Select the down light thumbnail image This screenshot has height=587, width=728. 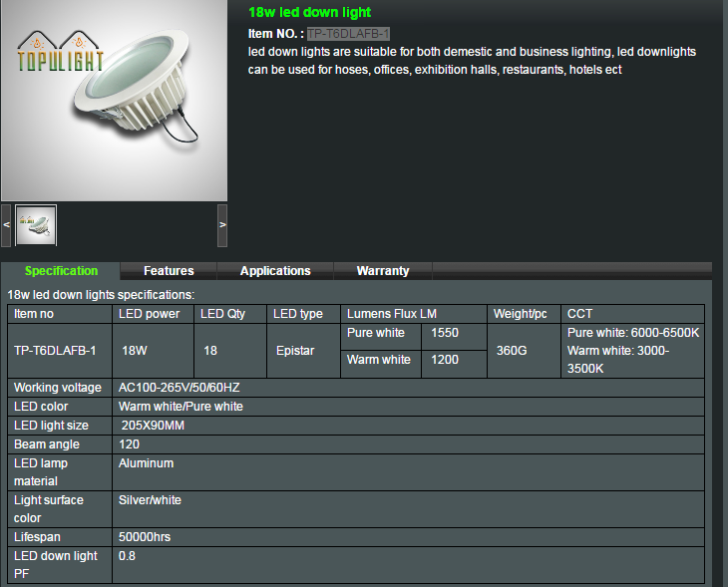click(36, 224)
